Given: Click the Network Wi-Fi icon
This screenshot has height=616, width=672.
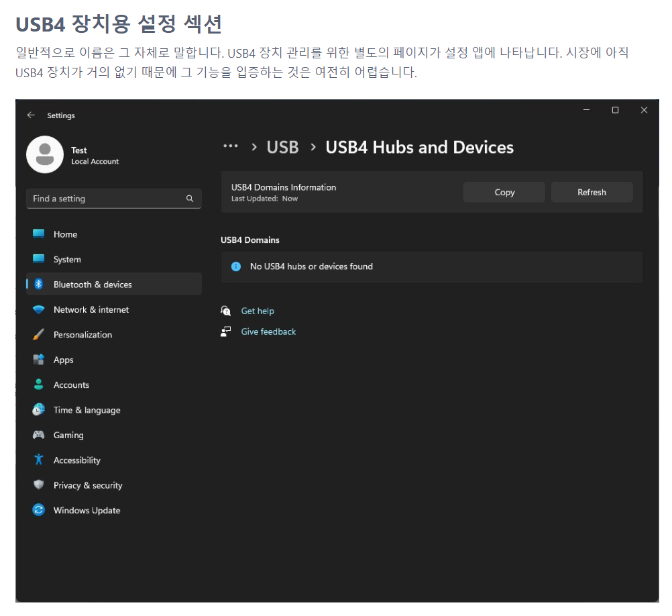Looking at the screenshot, I should click(39, 309).
